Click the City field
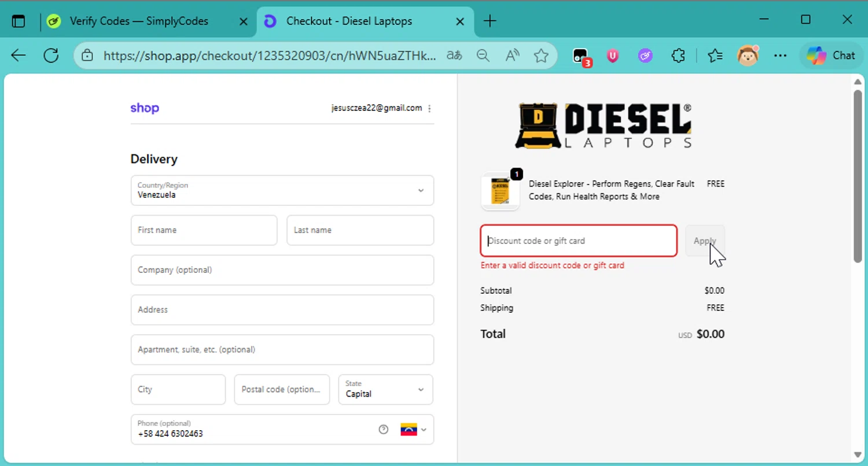868x466 pixels. pyautogui.click(x=178, y=390)
